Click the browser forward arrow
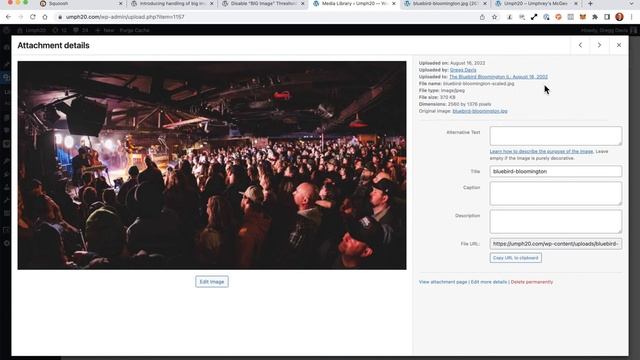The image size is (640, 360). click(x=20, y=17)
